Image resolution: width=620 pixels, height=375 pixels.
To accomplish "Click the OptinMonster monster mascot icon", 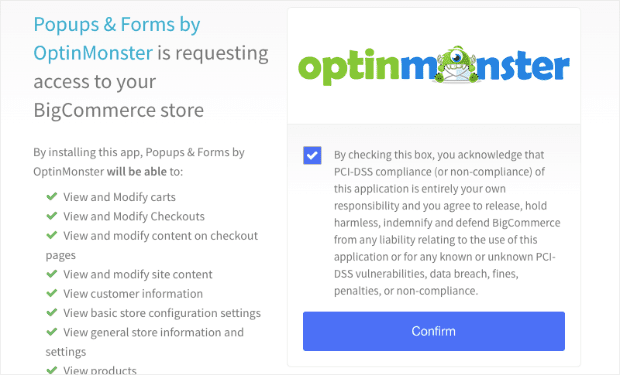I will click(457, 64).
